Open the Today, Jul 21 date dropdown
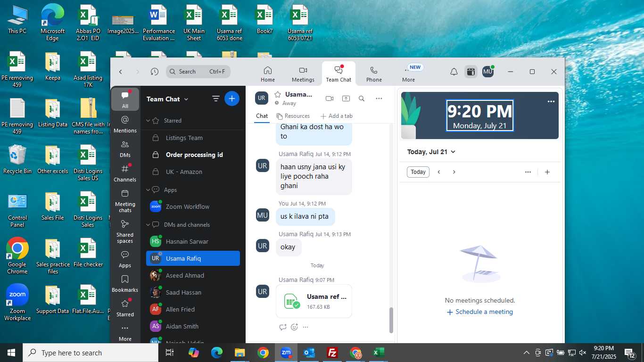 431,152
